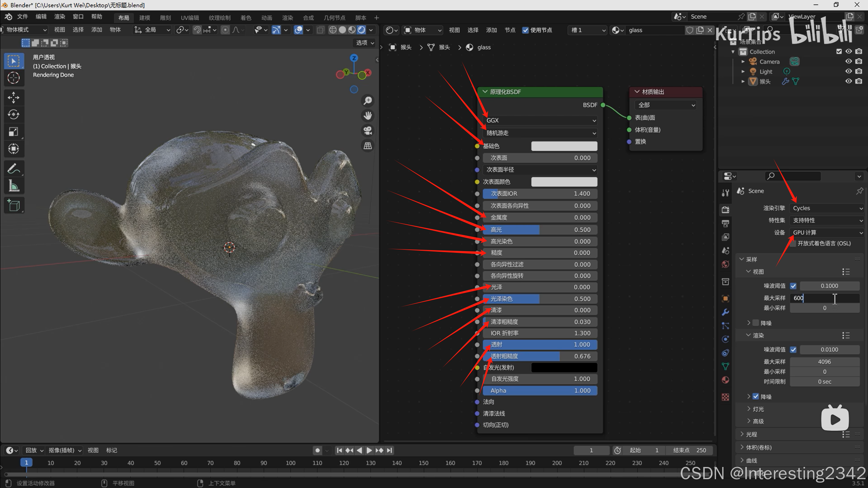Activate the Add Cube tool
Image resolution: width=868 pixels, height=488 pixels.
click(x=14, y=205)
